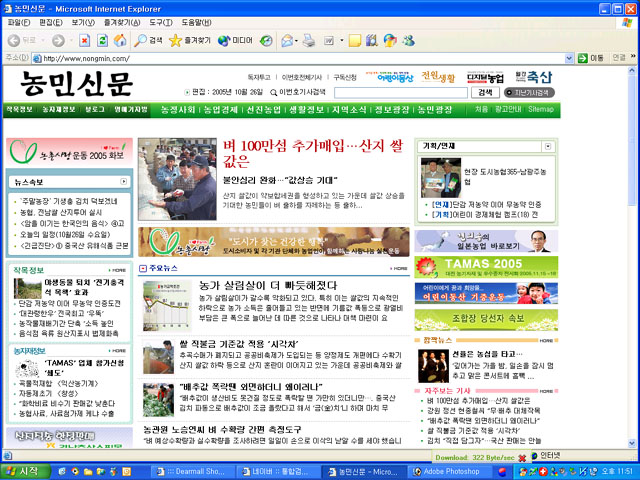The height and width of the screenshot is (480, 640).
Task: Click the Print toolbar icon
Action: click(x=309, y=40)
